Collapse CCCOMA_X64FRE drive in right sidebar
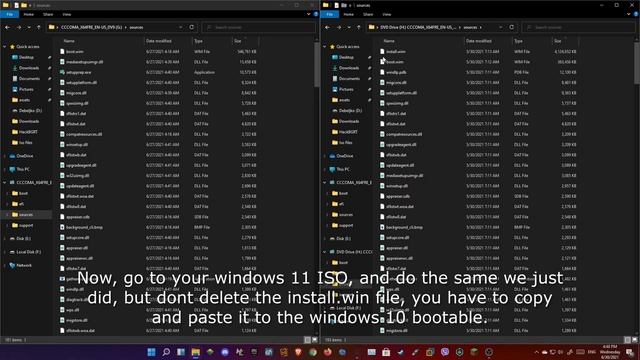The image size is (640, 360). 325,182
